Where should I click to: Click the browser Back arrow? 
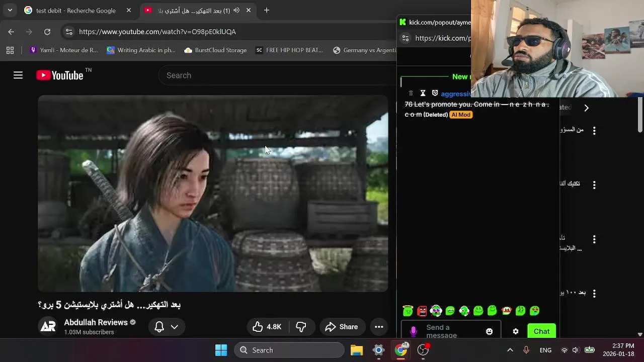click(11, 32)
